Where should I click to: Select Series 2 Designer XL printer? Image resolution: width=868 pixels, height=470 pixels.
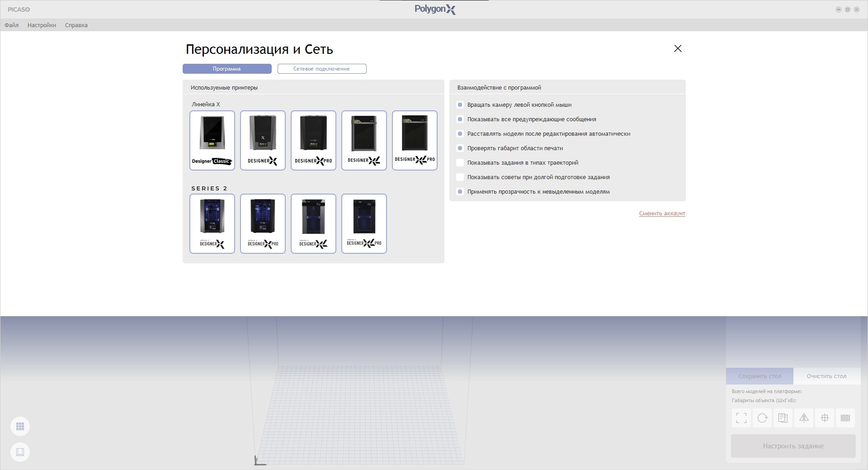click(x=313, y=223)
